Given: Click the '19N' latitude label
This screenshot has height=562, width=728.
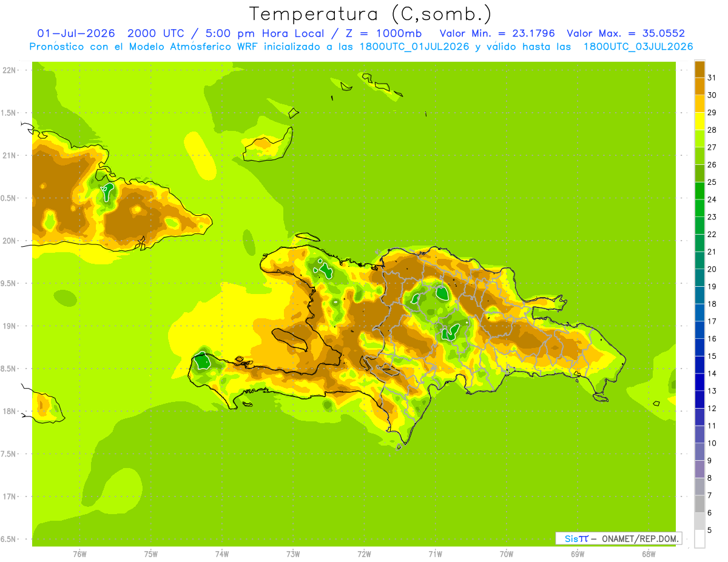Looking at the screenshot, I should click(8, 326).
